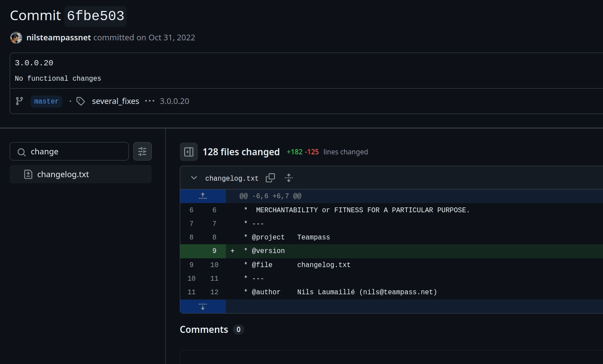Collapse the changelog.txt diff chevron
603x364 pixels.
(194, 178)
